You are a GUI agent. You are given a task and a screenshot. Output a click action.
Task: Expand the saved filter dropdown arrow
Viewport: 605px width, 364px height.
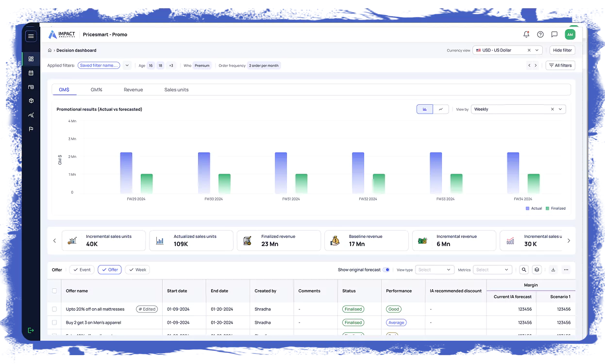click(127, 66)
